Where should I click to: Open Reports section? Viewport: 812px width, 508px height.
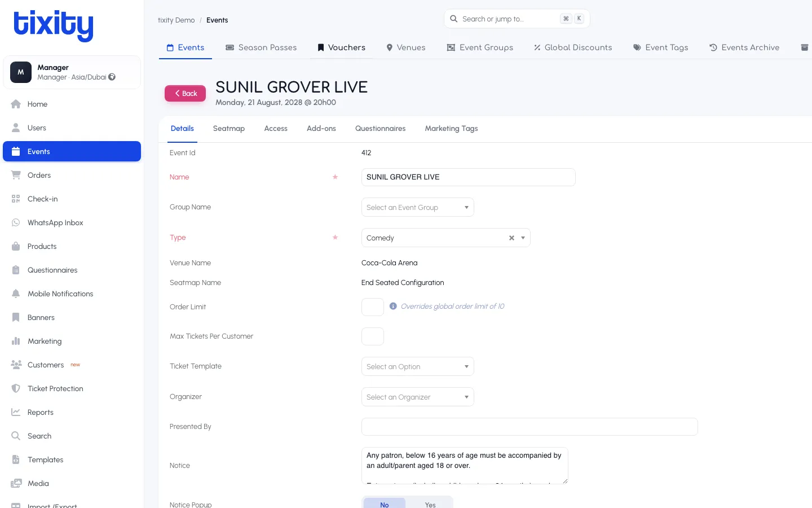click(x=72, y=412)
